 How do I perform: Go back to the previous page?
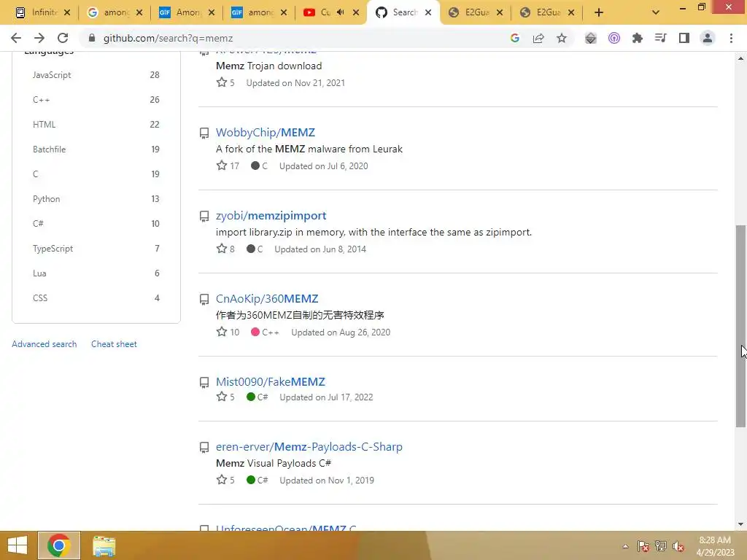pos(16,38)
